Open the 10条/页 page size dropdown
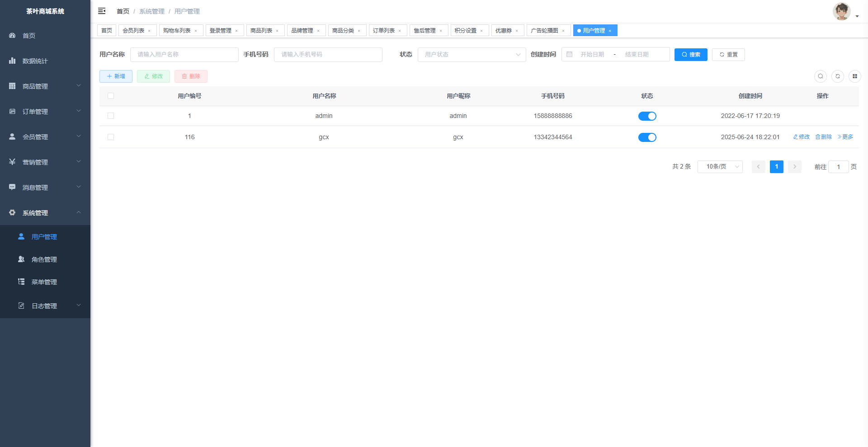The width and height of the screenshot is (868, 447). [x=720, y=167]
